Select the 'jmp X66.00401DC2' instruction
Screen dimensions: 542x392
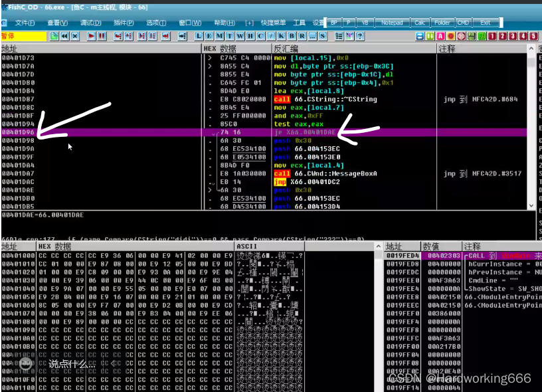307,182
